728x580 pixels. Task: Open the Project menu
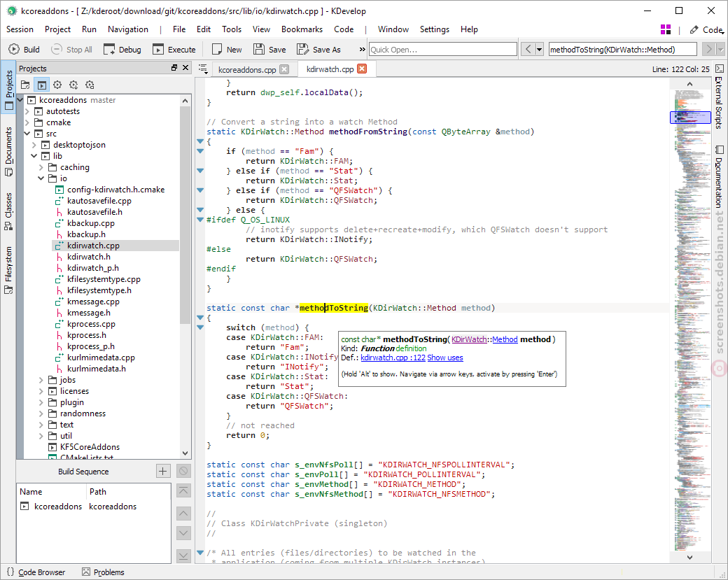point(57,29)
